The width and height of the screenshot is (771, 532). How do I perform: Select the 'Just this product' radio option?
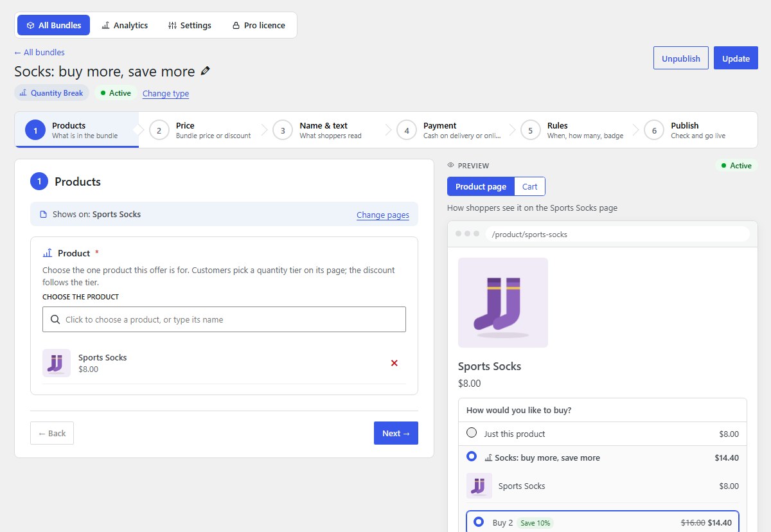click(x=472, y=433)
